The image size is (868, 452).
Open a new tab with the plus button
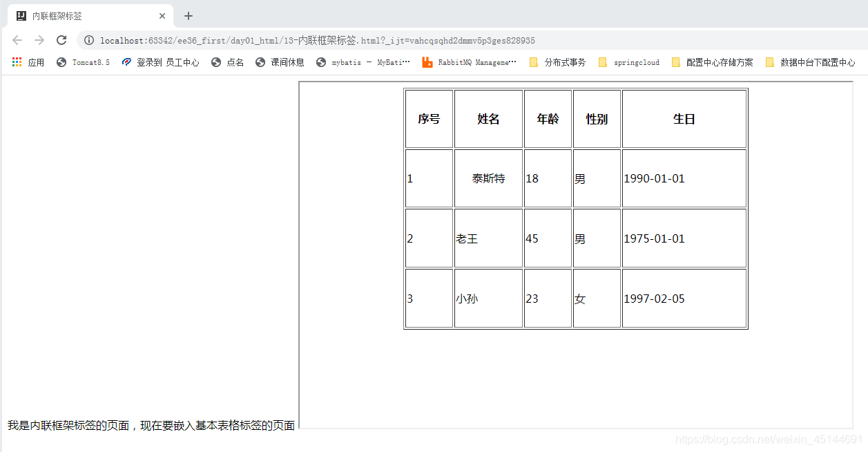coord(188,15)
